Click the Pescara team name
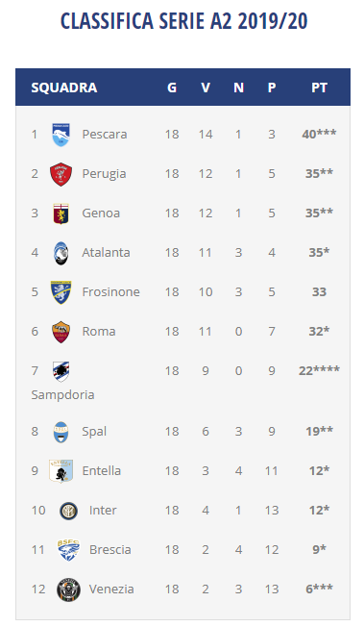 click(105, 135)
